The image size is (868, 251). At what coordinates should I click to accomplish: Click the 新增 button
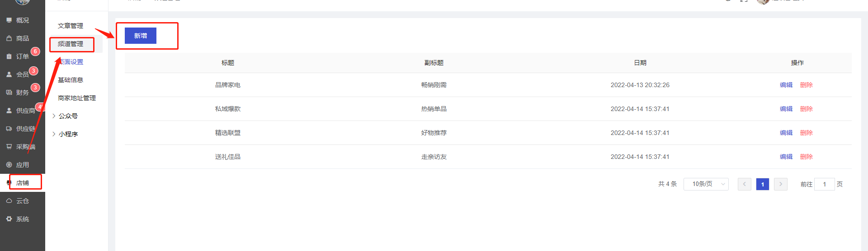(141, 36)
